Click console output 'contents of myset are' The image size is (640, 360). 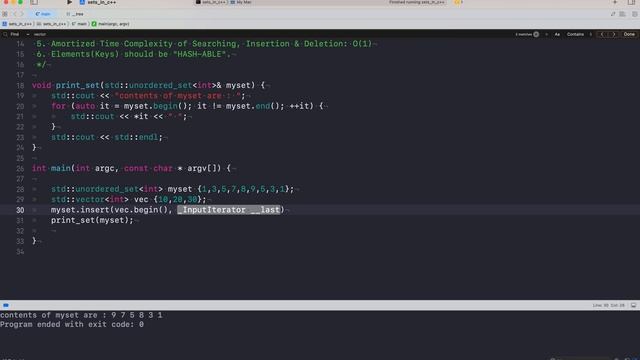[81, 315]
